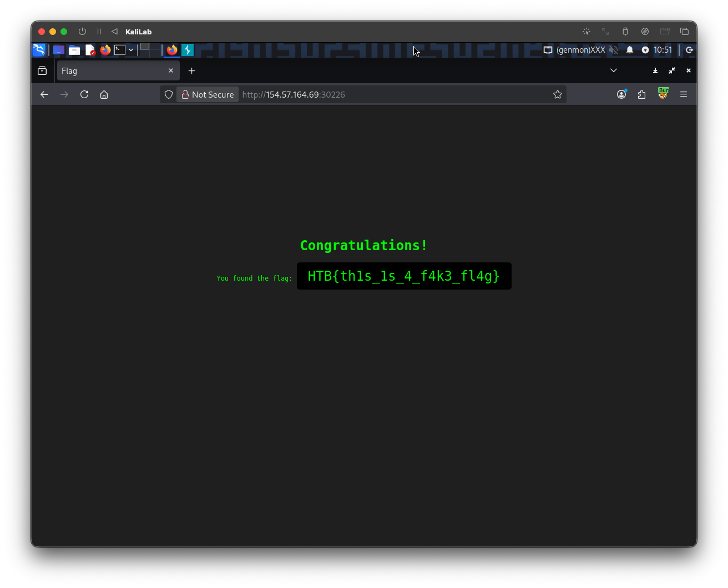Reload the current page

click(84, 94)
